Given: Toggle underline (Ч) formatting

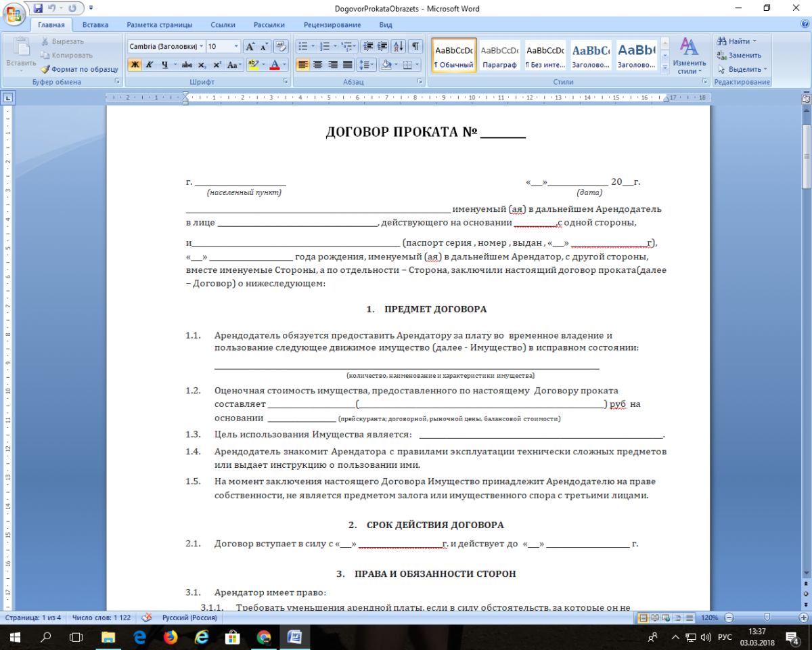Looking at the screenshot, I should (164, 65).
